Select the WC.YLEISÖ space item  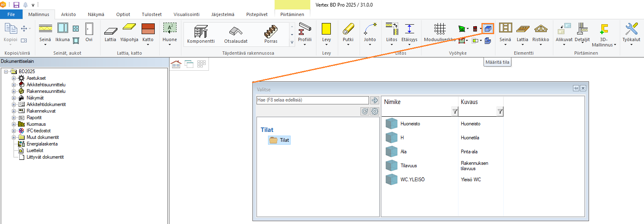tap(412, 180)
